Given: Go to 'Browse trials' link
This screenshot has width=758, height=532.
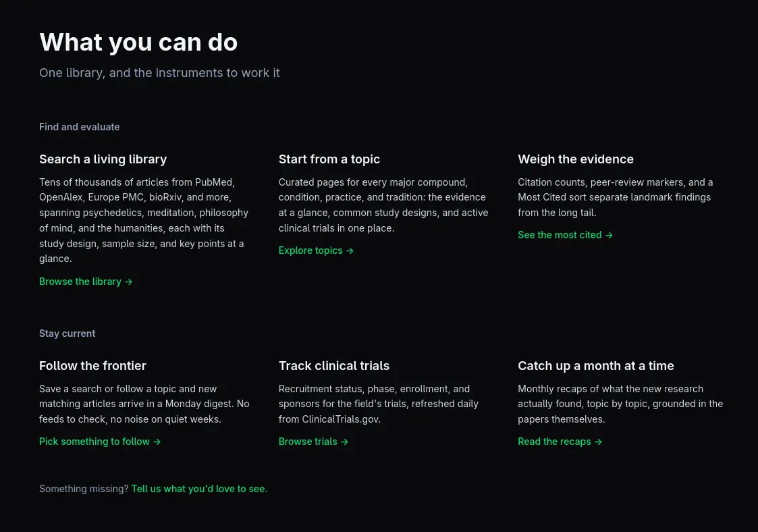Looking at the screenshot, I should (x=313, y=442).
